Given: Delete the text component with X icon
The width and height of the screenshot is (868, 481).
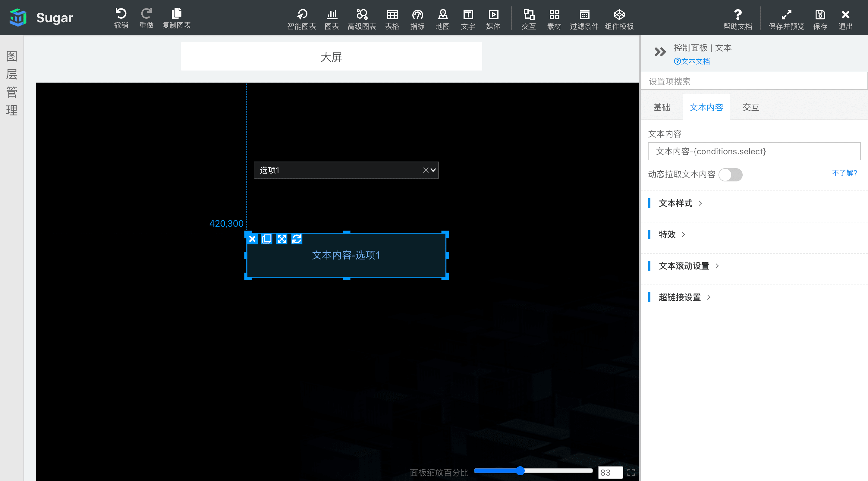Looking at the screenshot, I should (x=252, y=239).
